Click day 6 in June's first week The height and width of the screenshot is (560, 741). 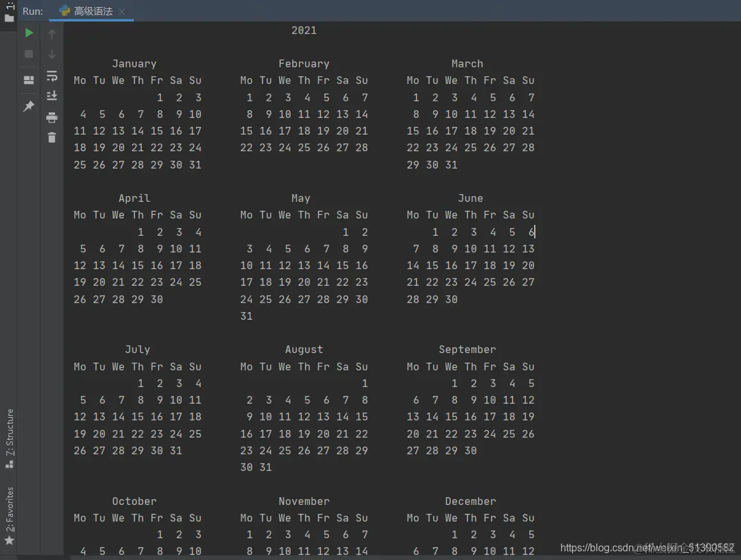point(531,232)
